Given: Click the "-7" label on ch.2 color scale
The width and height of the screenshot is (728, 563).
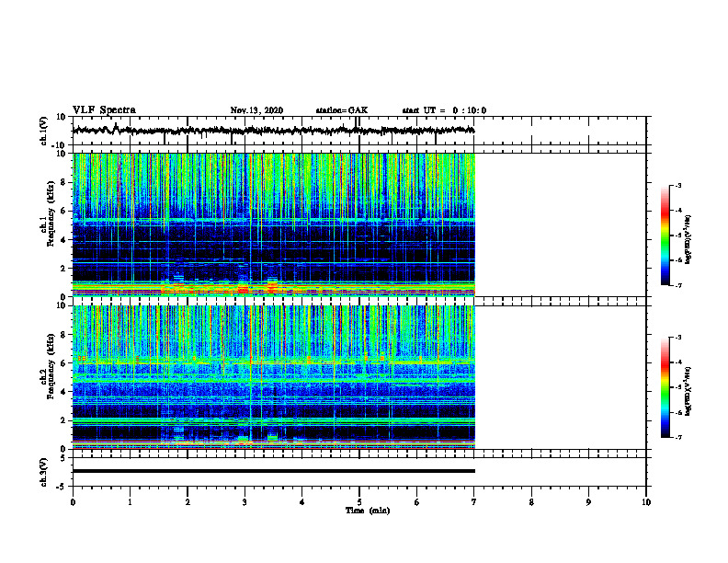Looking at the screenshot, I should point(678,438).
